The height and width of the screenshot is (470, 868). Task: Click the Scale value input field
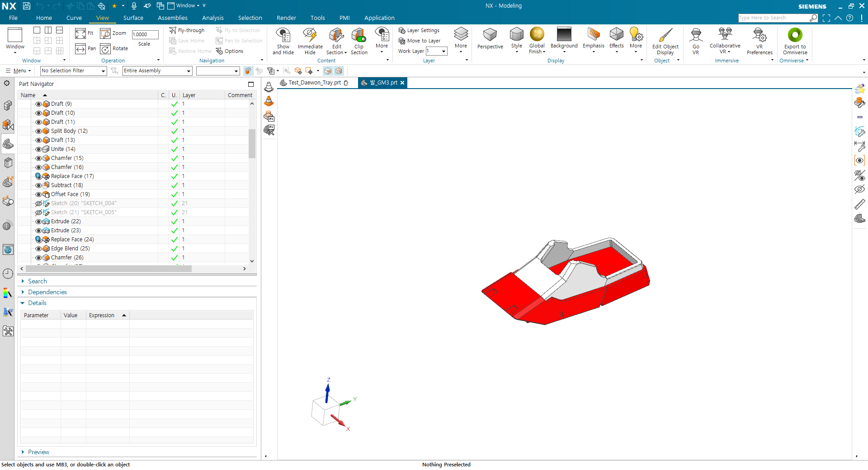pos(145,34)
